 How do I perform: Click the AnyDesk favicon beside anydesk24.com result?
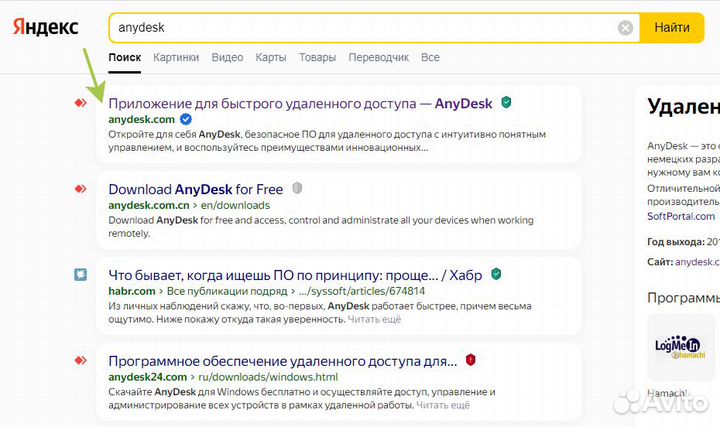point(81,360)
